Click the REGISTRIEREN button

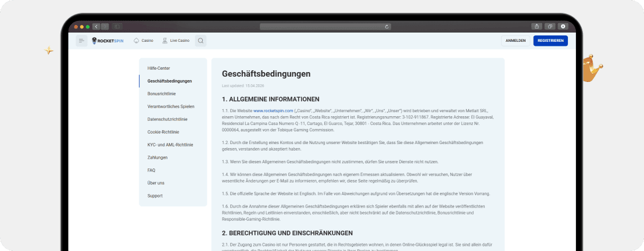(x=550, y=41)
